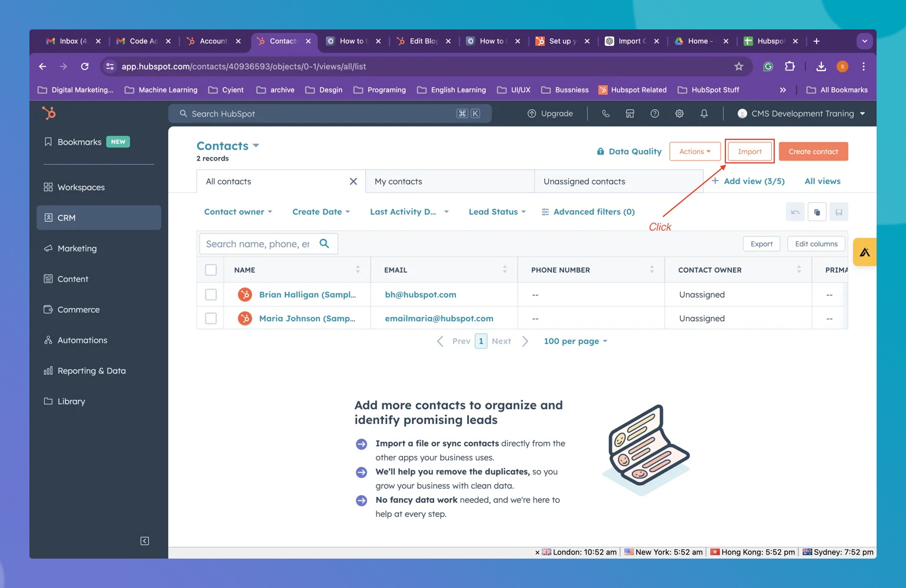The width and height of the screenshot is (906, 588).
Task: Close the All contacts view tab
Action: [x=353, y=182]
